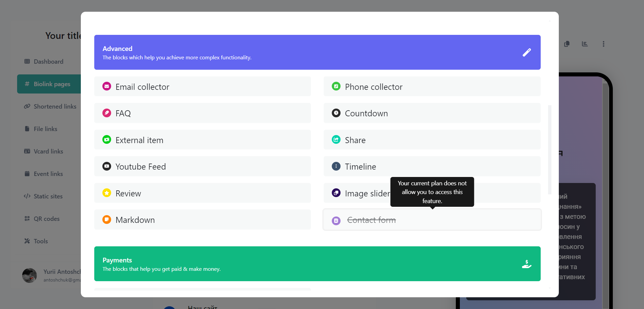Click the Share arrow icon

pos(336,140)
